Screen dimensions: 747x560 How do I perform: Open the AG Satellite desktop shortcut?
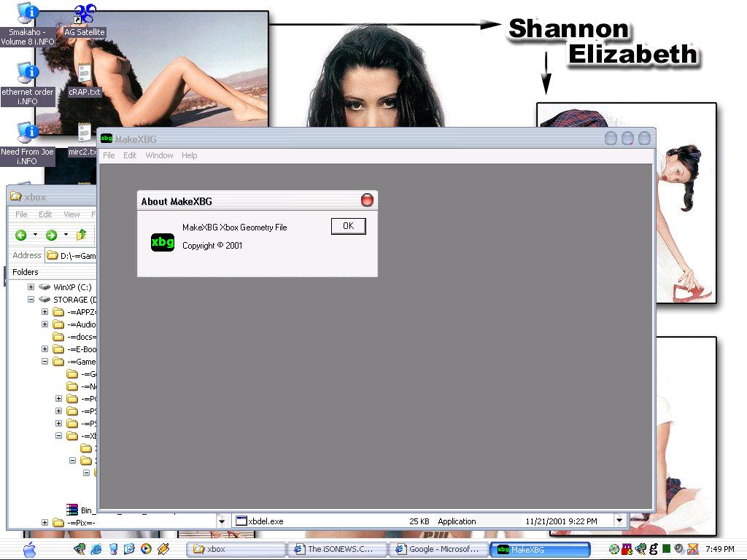(x=85, y=20)
